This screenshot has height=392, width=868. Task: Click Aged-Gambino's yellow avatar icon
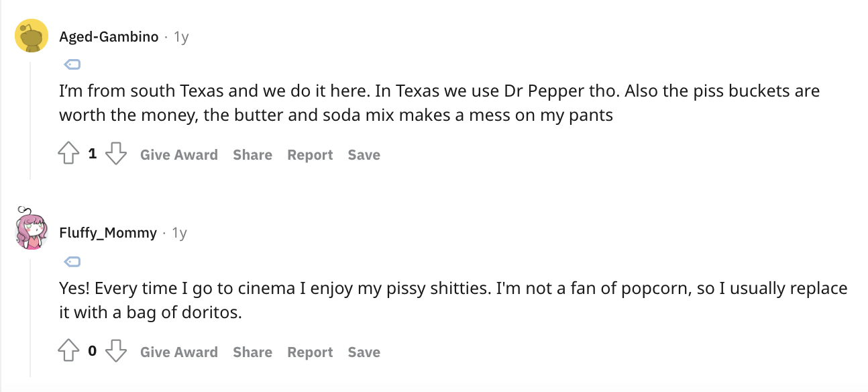tap(31, 36)
